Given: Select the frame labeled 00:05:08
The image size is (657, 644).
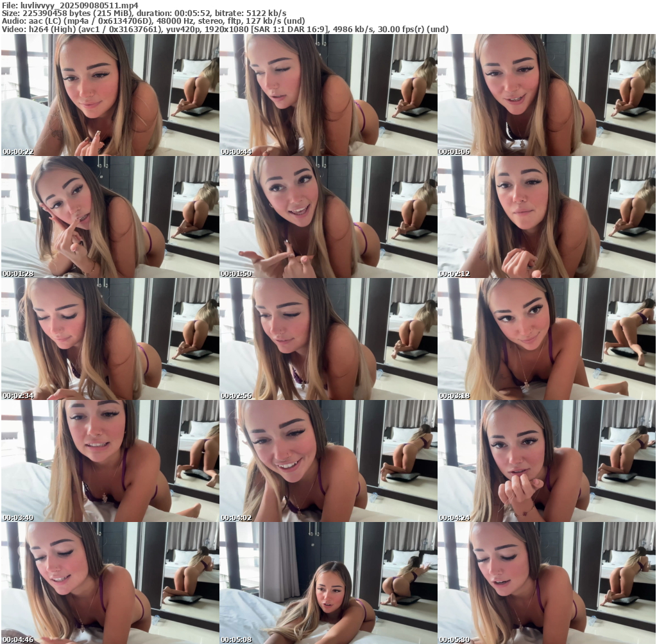Looking at the screenshot, I should (328, 583).
